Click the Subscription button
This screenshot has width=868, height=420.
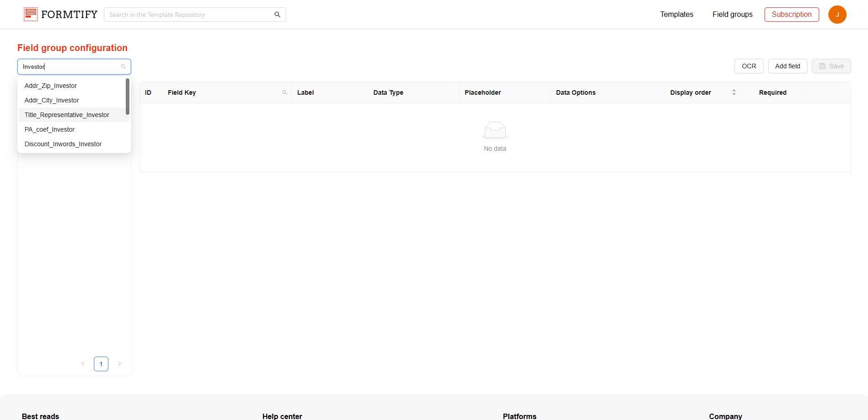pyautogui.click(x=791, y=15)
